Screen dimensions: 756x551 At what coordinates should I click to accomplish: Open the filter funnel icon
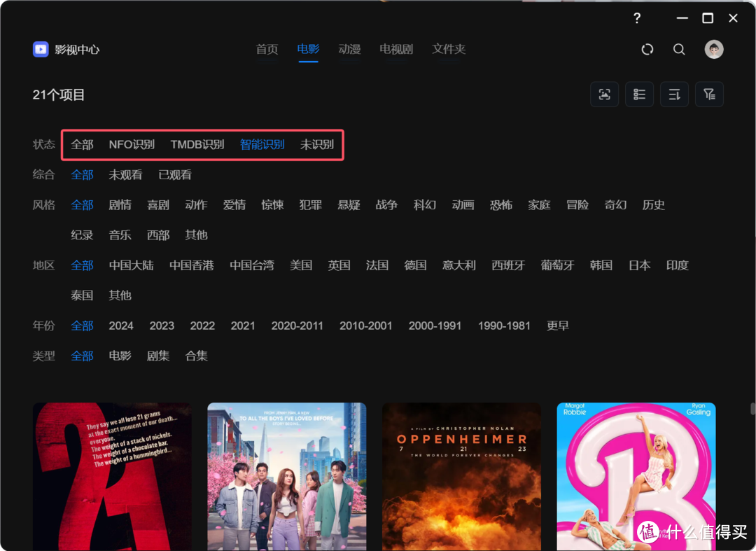pyautogui.click(x=709, y=94)
